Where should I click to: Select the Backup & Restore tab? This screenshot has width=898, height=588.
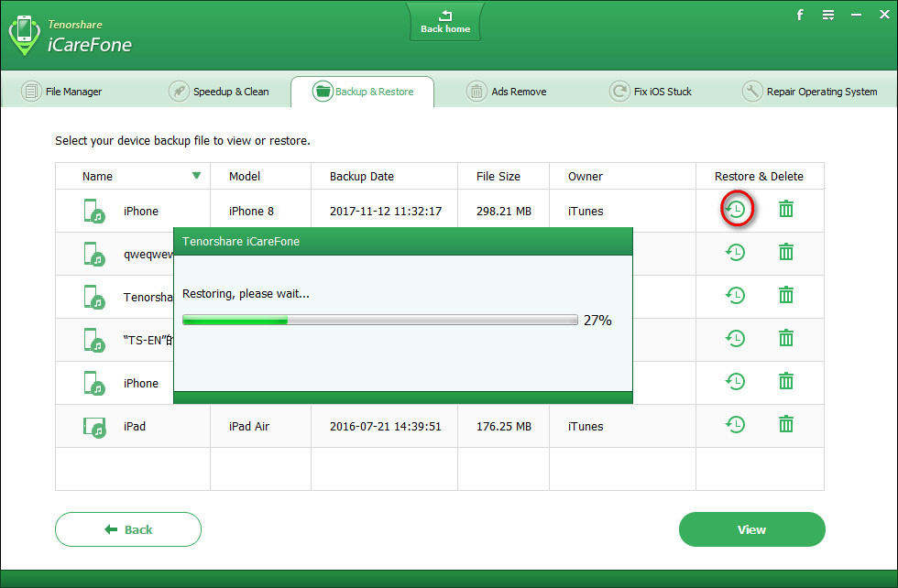pyautogui.click(x=363, y=92)
